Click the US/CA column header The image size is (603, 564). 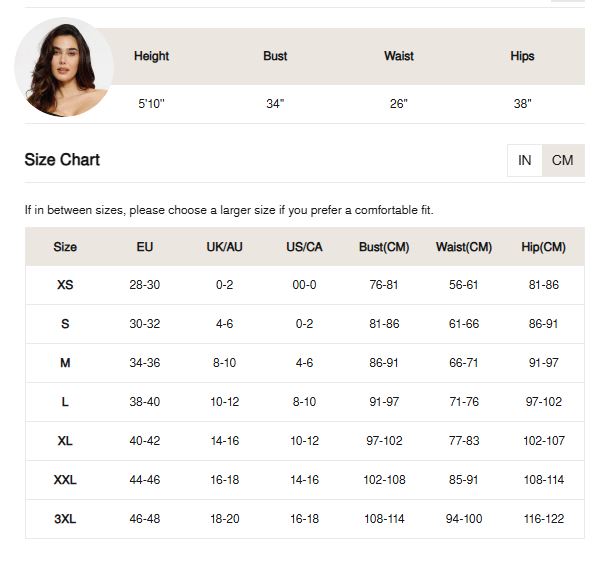tap(304, 247)
